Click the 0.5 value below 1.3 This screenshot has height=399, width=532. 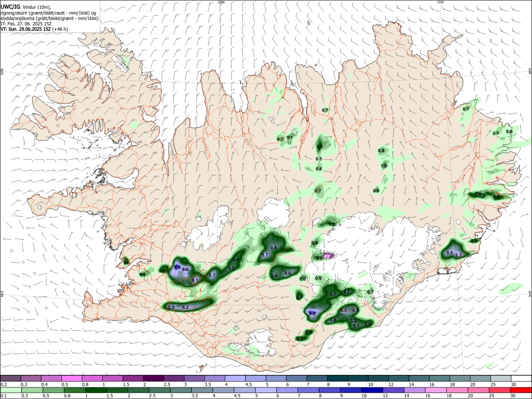point(319,159)
